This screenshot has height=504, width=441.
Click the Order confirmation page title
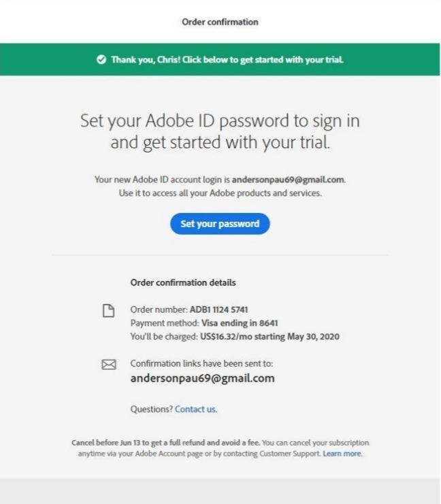pos(220,22)
